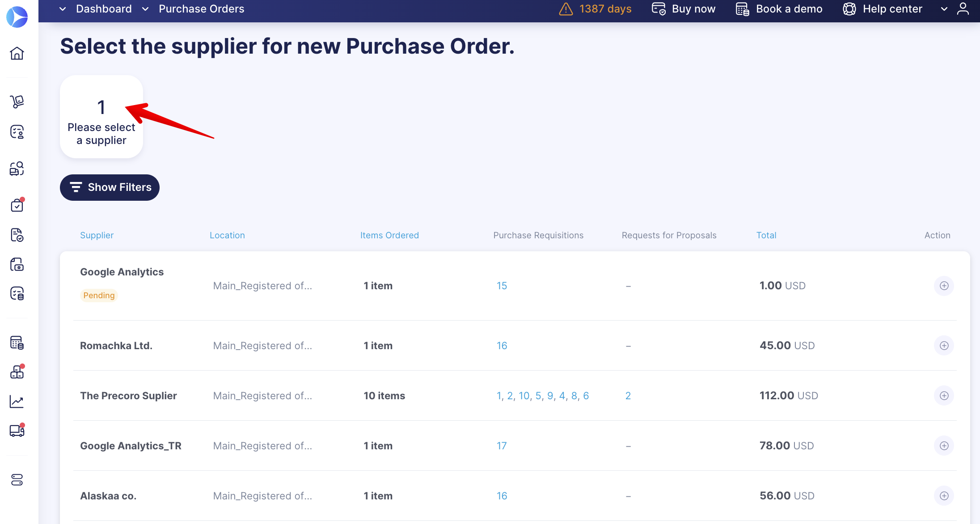The width and height of the screenshot is (980, 524).
Task: Open the Buy now link
Action: (684, 9)
